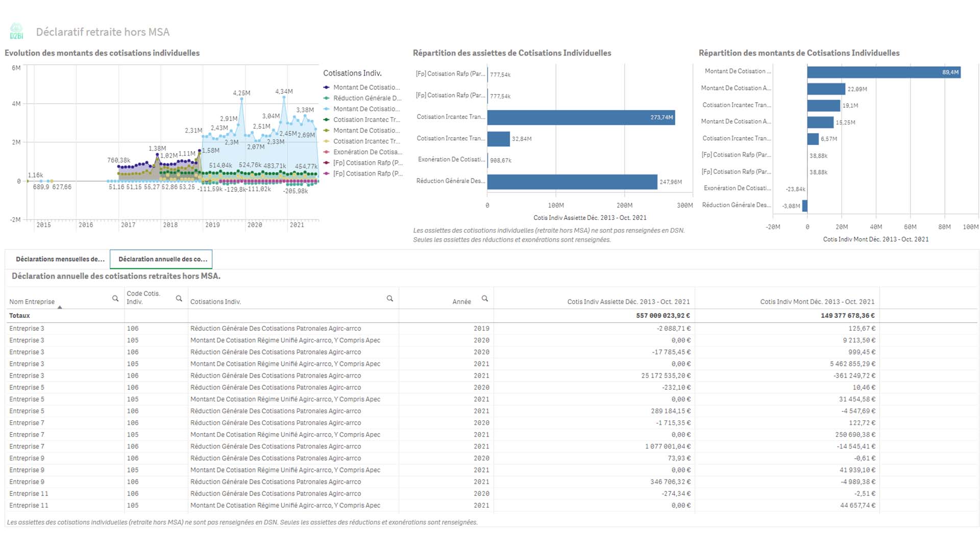This screenshot has height=551, width=980.
Task: Toggle first Cotisation Ircantec Tr... legend entry
Action: pos(366,120)
